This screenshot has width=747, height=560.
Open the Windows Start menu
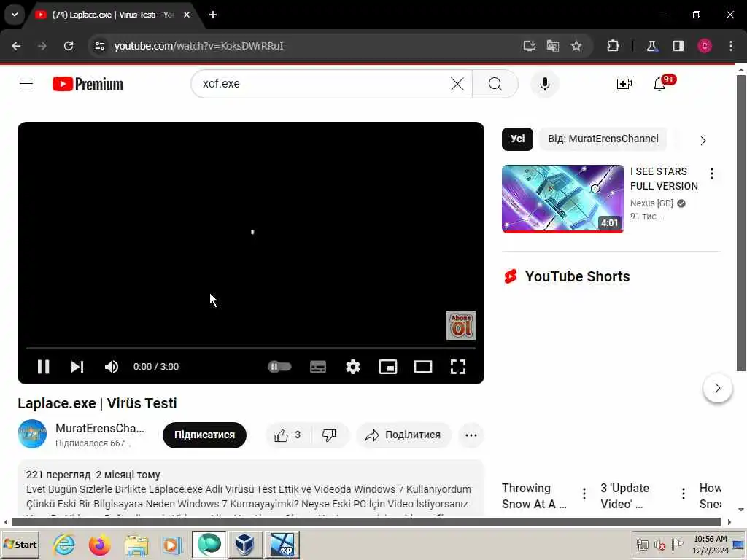(20, 545)
